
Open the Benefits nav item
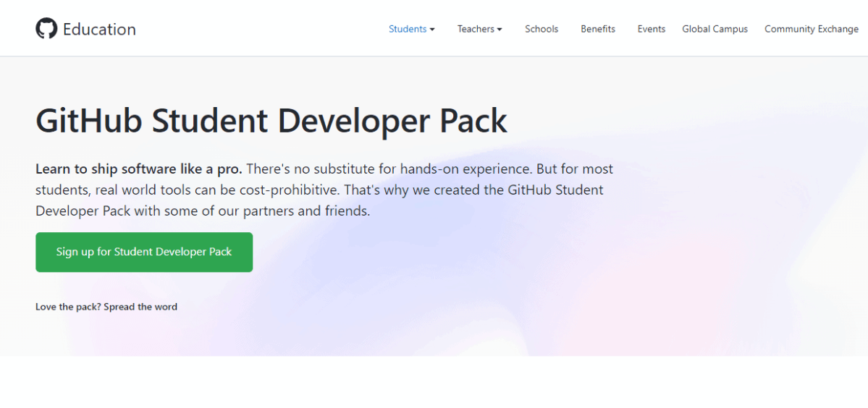pyautogui.click(x=598, y=29)
